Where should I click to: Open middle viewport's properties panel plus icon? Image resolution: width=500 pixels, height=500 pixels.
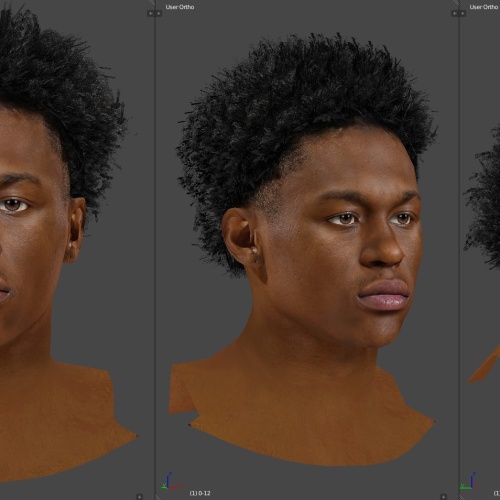coord(455,13)
